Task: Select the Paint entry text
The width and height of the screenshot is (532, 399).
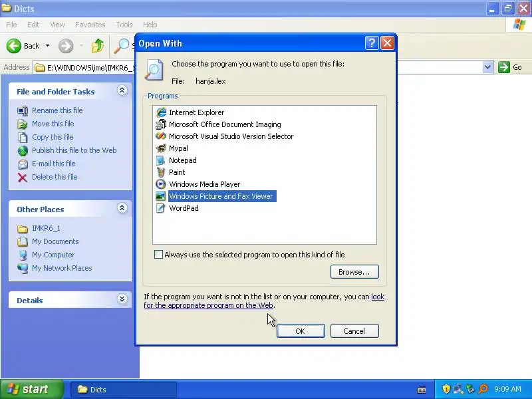Action: point(177,172)
